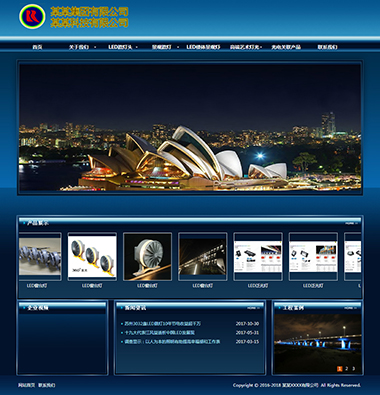The height and width of the screenshot is (395, 380).
Task: Expand the LED navigation menu beside 关于我们
Action: (120, 47)
